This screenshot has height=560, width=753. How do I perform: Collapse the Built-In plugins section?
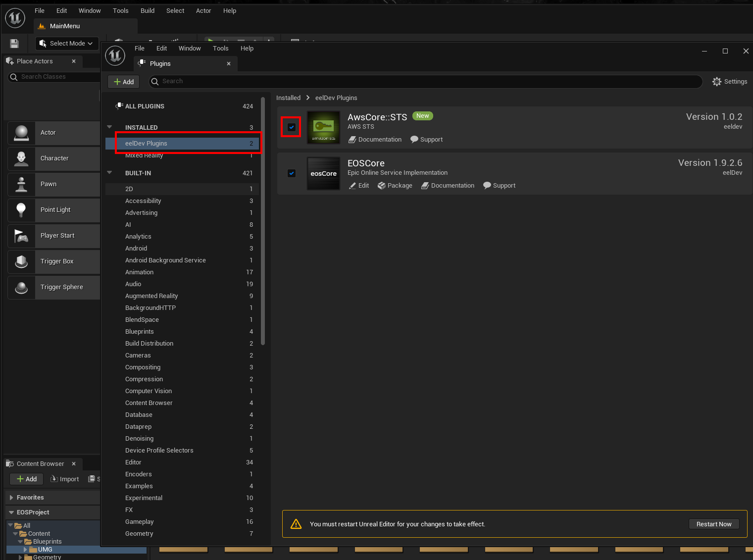click(x=110, y=173)
